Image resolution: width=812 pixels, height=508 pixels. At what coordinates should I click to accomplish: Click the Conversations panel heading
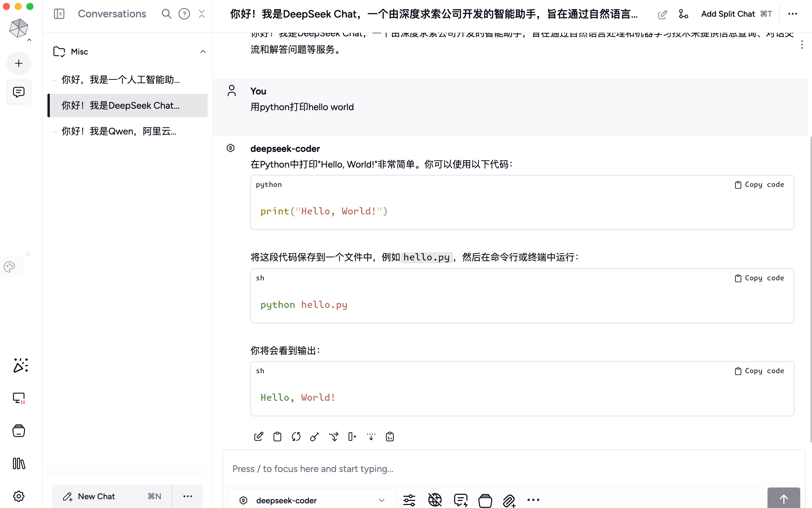point(112,14)
